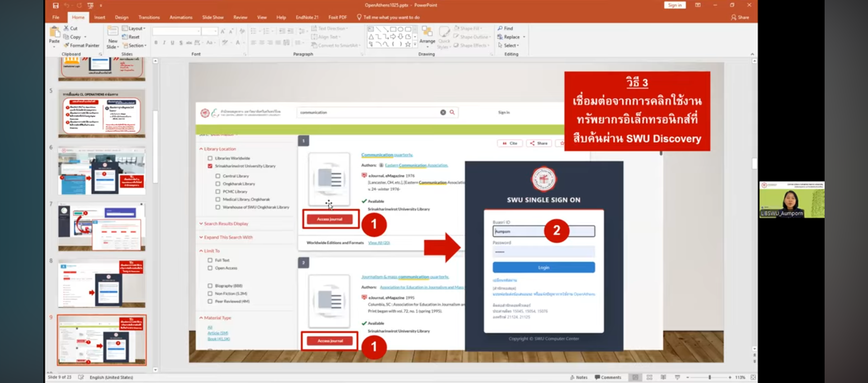This screenshot has height=383, width=868.
Task: Click the Undo arrow icon
Action: pyautogui.click(x=67, y=5)
